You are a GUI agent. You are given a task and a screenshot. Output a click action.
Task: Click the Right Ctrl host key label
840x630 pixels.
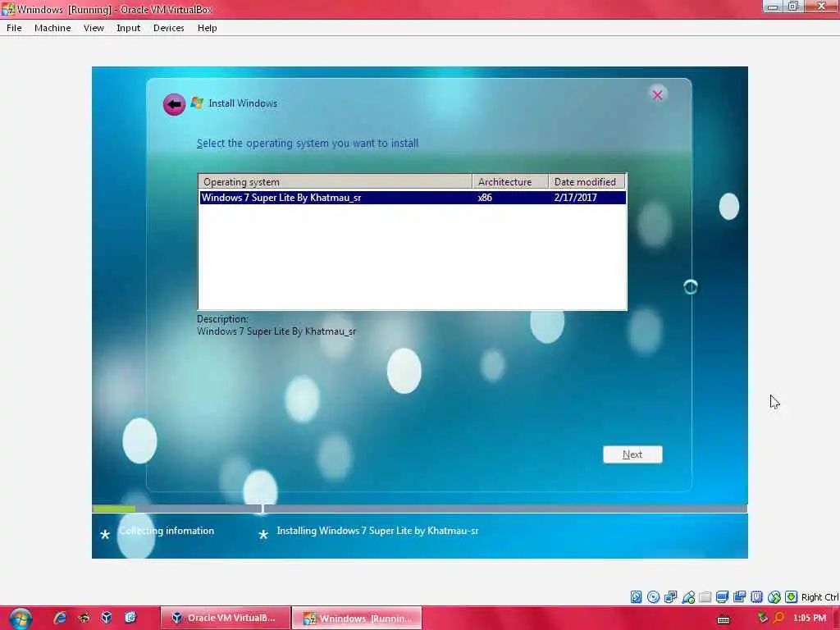point(819,597)
